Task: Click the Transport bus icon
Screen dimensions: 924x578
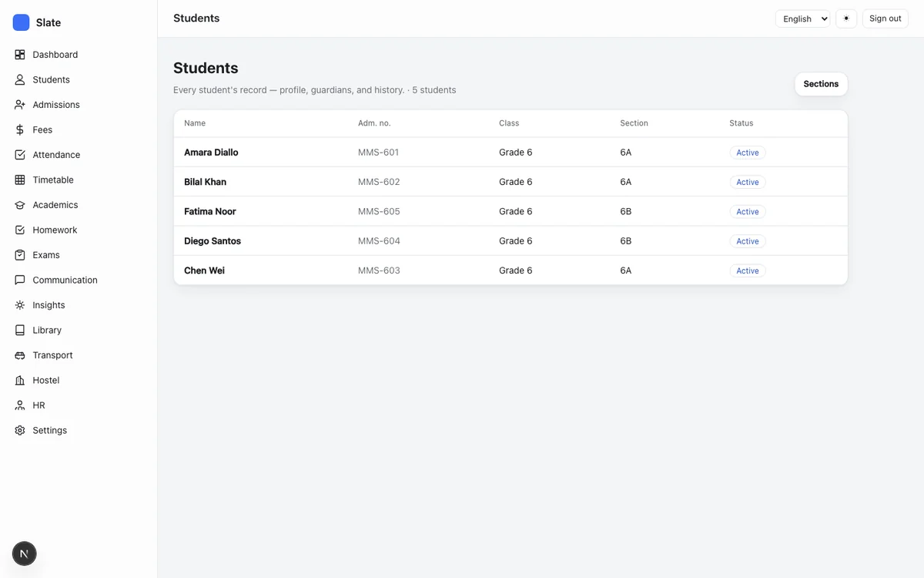Action: pos(20,355)
